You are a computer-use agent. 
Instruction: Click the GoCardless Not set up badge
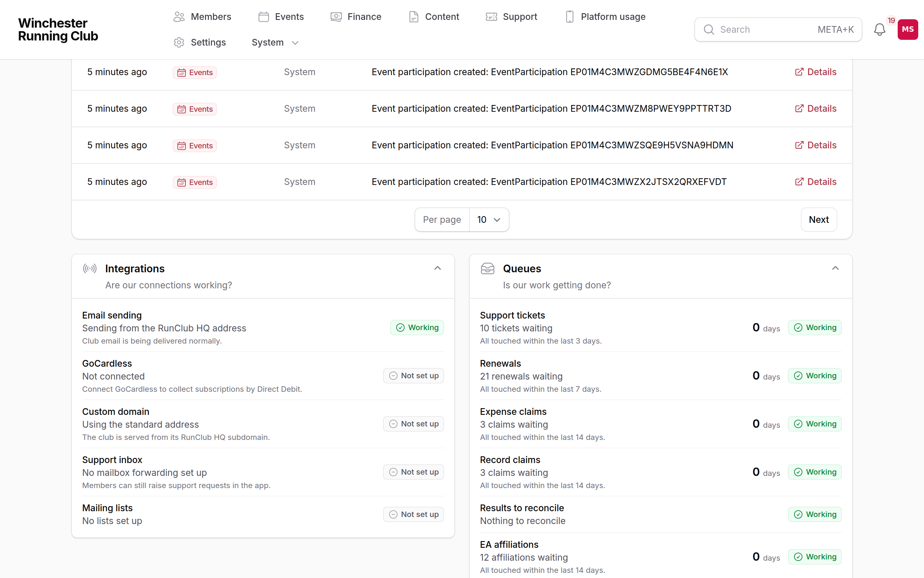pyautogui.click(x=414, y=376)
